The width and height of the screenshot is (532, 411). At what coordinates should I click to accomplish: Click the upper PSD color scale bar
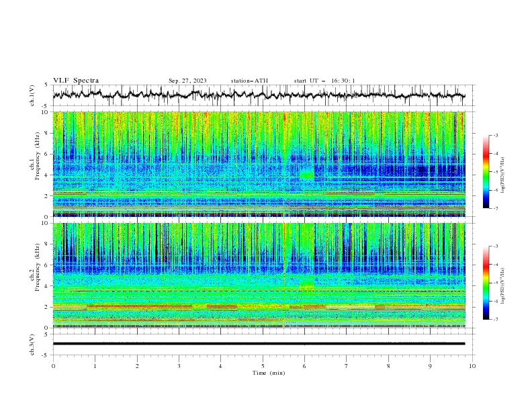(x=486, y=172)
